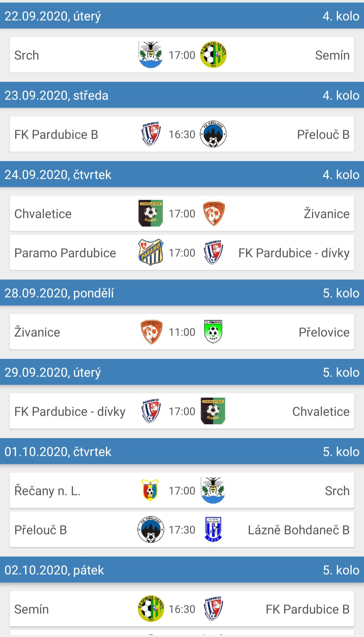Image resolution: width=364 pixels, height=637 pixels.
Task: Tap the FK Pardubice B crest in the 23.09 match
Action: [x=151, y=134]
